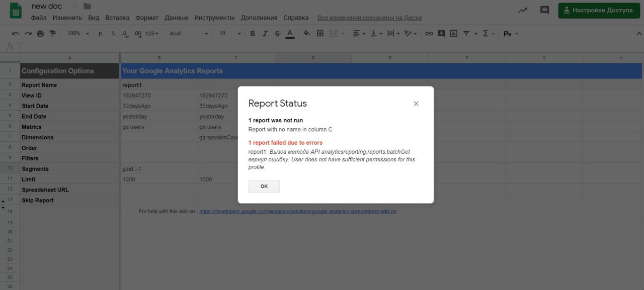
Task: Open the text color picker
Action: click(290, 34)
